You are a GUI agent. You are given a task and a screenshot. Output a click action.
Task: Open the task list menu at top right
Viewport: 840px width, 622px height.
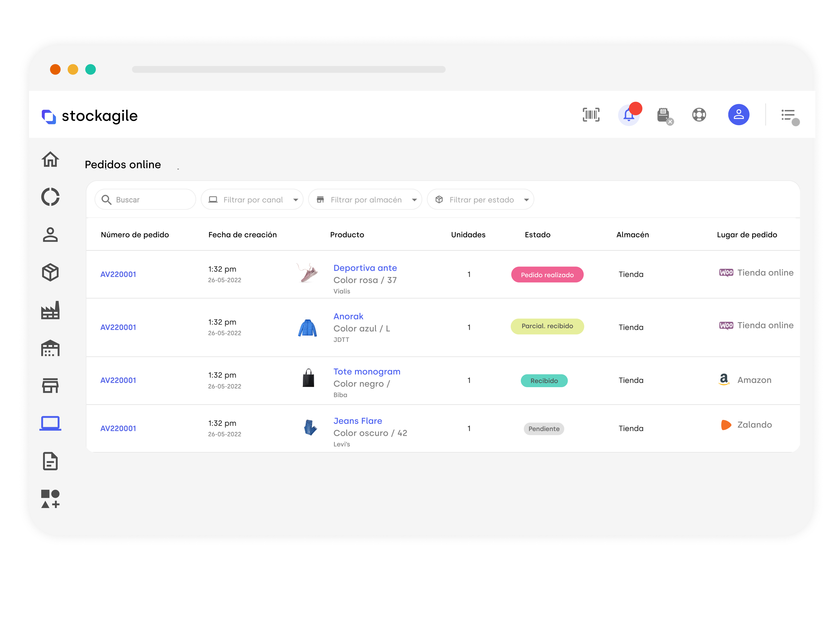pyautogui.click(x=789, y=115)
